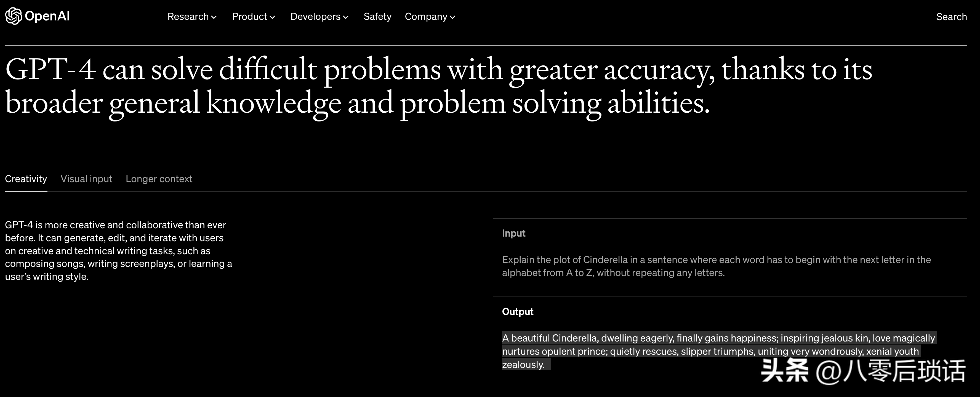Click the OpenAI wordmark text

(x=47, y=16)
